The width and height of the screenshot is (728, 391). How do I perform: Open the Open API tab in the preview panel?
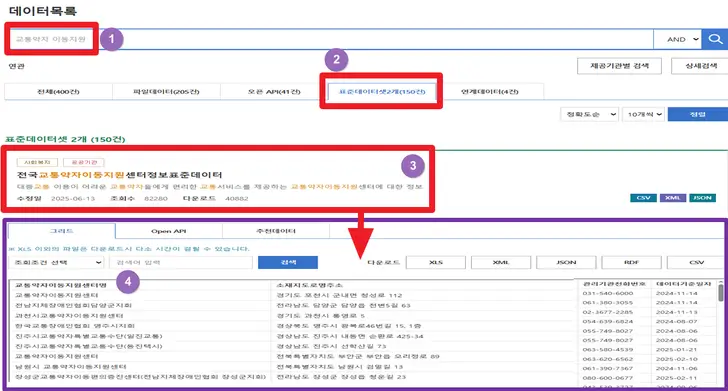(169, 231)
